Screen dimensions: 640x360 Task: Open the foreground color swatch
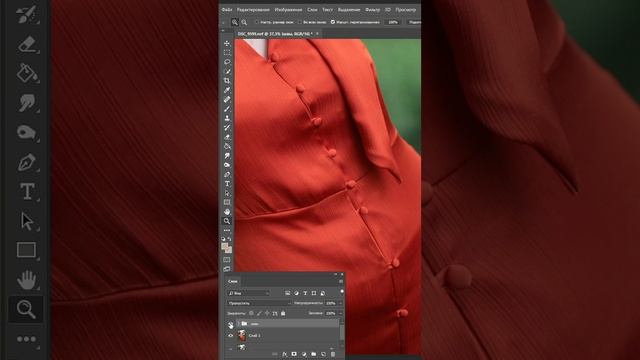(x=224, y=246)
